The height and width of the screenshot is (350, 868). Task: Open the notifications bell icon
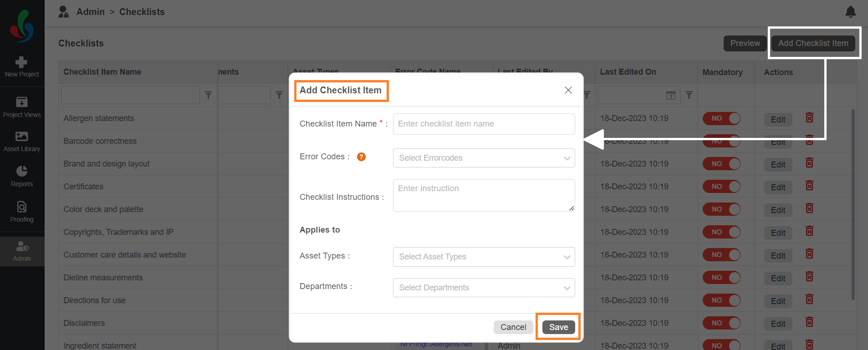tap(850, 12)
